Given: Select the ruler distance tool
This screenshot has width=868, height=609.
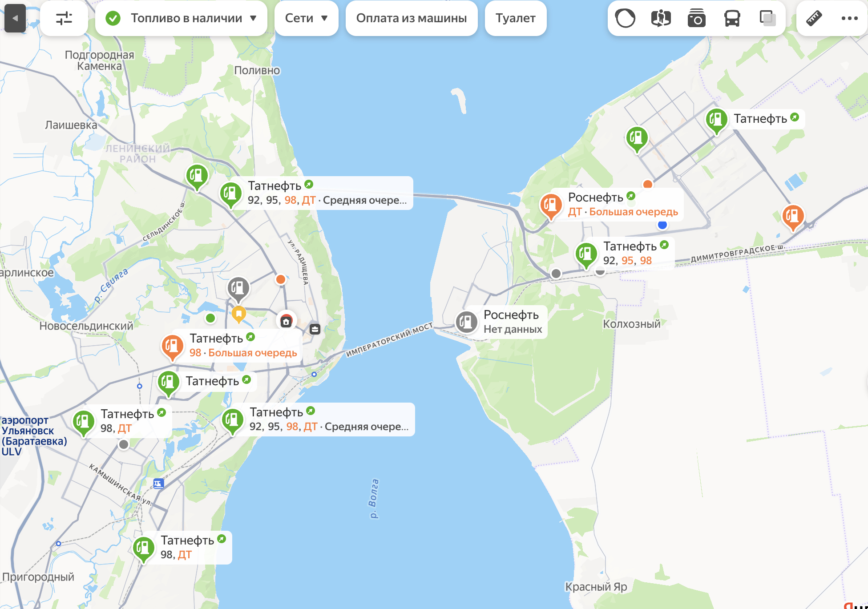Looking at the screenshot, I should point(814,18).
